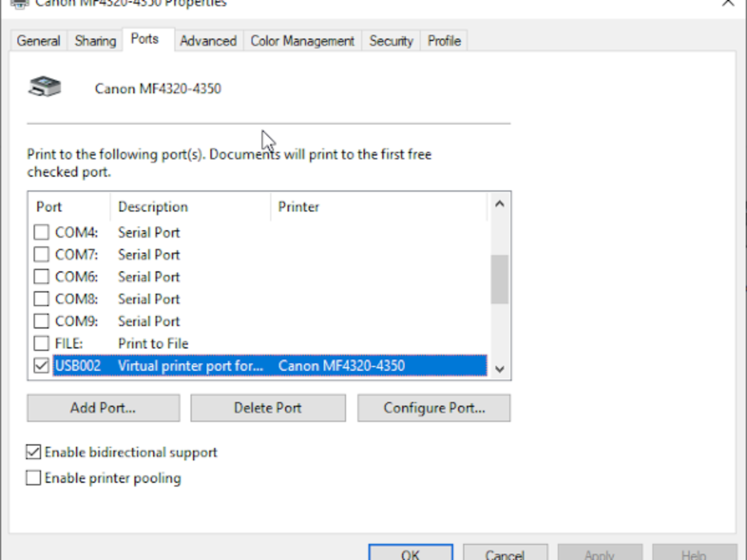Image resolution: width=747 pixels, height=560 pixels.
Task: Open the Advanced tab
Action: point(209,41)
